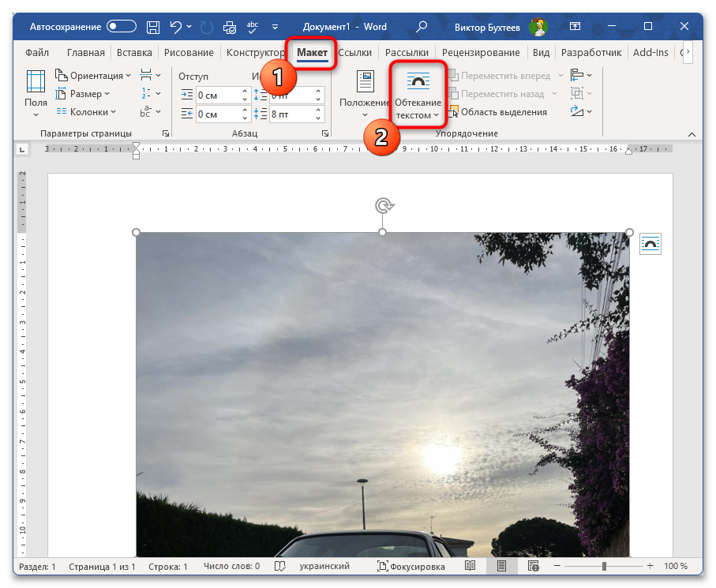The image size is (716, 588).
Task: Open the Положение picture position menu
Action: (x=365, y=95)
